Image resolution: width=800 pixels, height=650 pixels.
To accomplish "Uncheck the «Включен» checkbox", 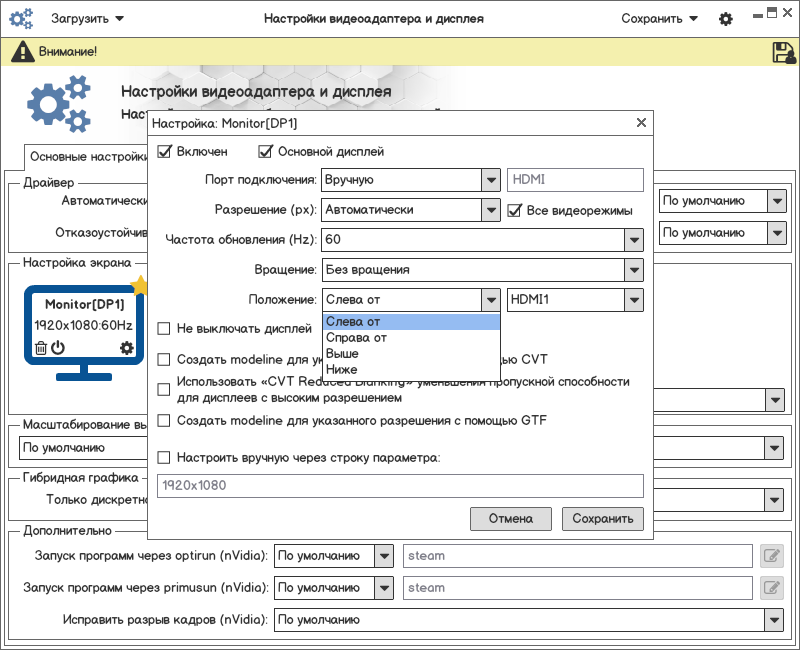I will pyautogui.click(x=165, y=152).
